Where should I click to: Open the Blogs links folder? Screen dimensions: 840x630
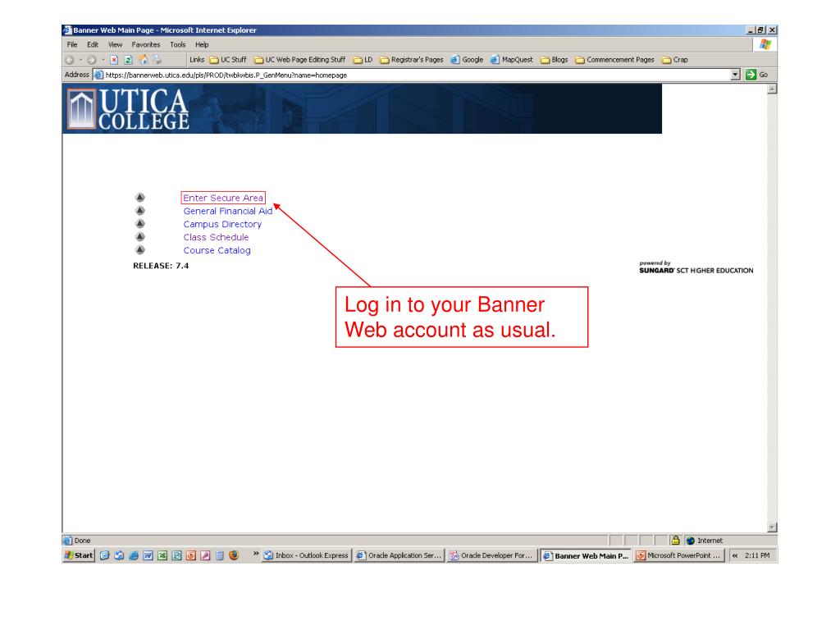pyautogui.click(x=554, y=60)
